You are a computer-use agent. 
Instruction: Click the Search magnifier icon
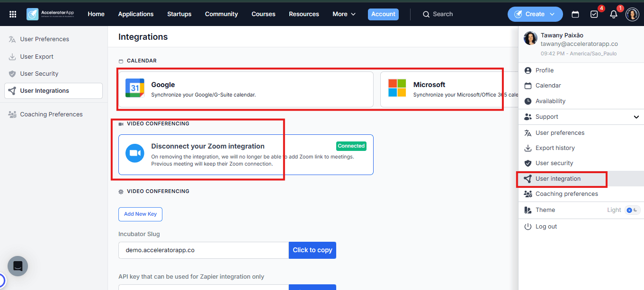(x=426, y=14)
